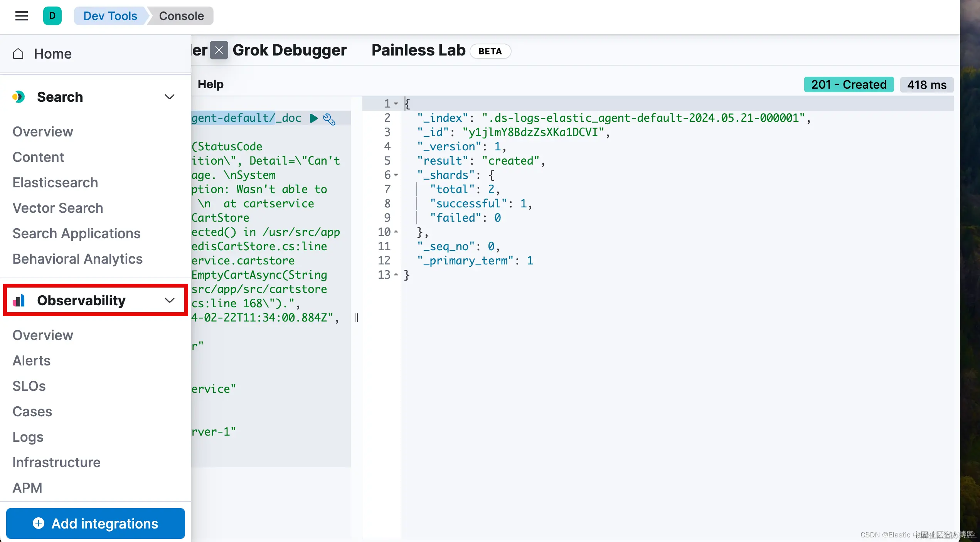Click "result": "created" line
980x542 pixels.
481,161
